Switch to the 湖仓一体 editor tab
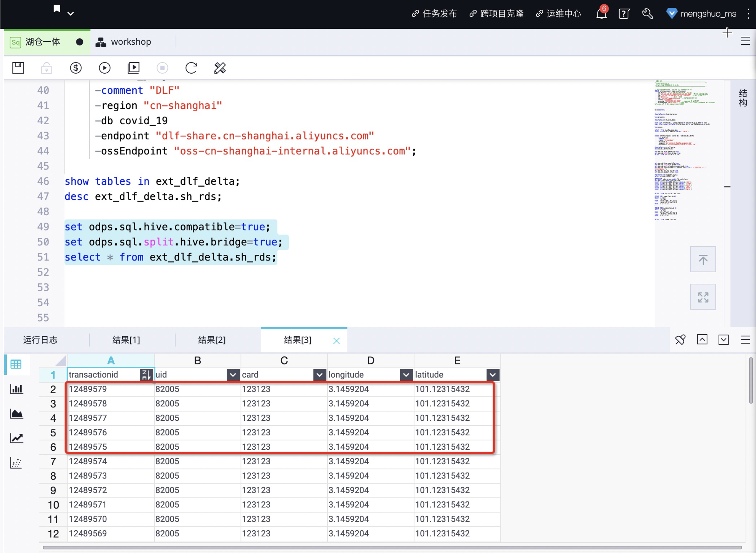Screen dimensions: 756x553 point(47,42)
